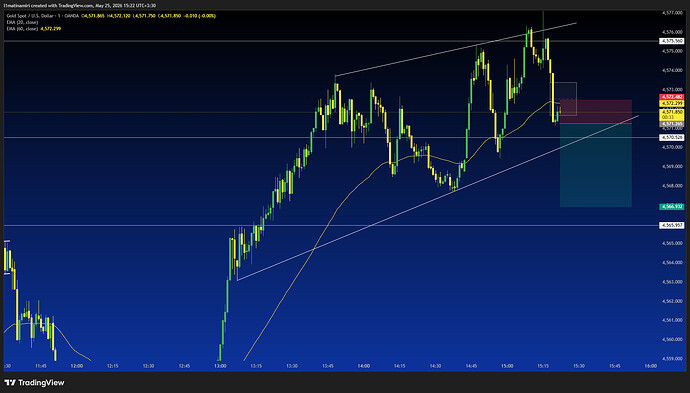Click the yellow 4,572.299 EMA price label
Screen dimensions: 690x393
point(672,103)
